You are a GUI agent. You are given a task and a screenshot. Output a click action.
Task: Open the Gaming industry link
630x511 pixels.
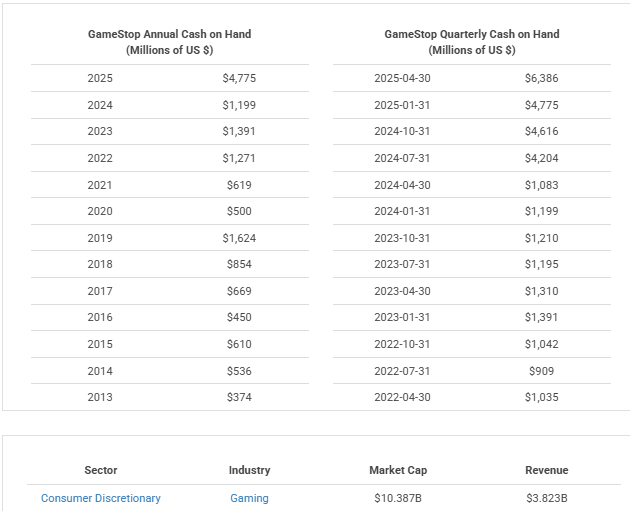tap(249, 498)
